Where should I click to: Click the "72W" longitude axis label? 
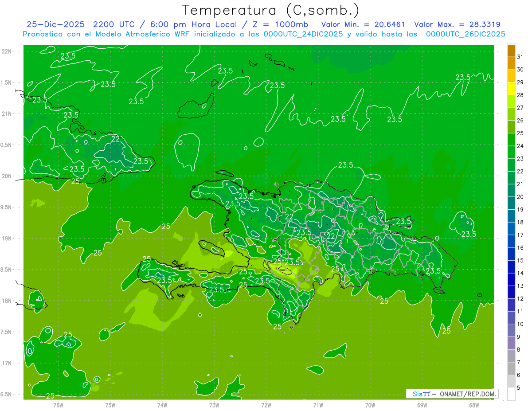(x=266, y=405)
